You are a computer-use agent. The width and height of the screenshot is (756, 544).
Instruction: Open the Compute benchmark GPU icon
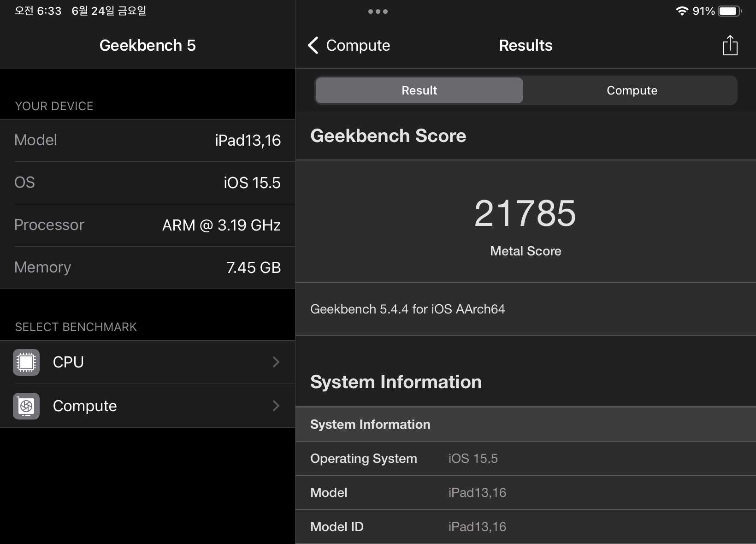click(x=26, y=406)
